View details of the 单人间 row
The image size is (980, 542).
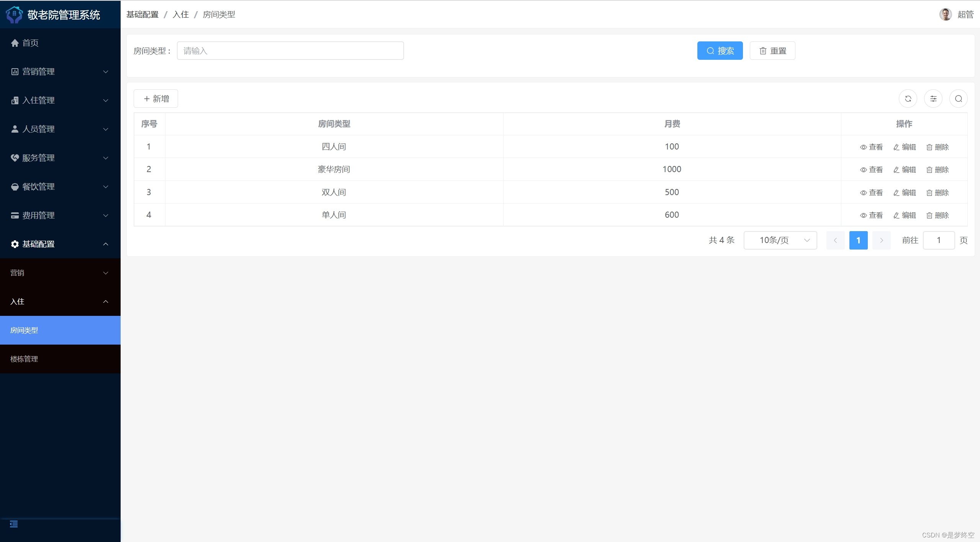coord(871,215)
